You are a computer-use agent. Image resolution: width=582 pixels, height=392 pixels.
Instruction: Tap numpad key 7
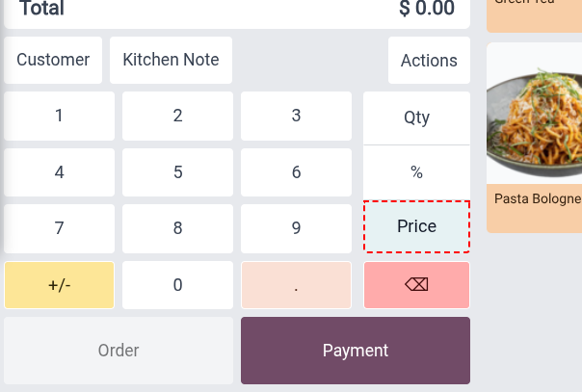60,228
